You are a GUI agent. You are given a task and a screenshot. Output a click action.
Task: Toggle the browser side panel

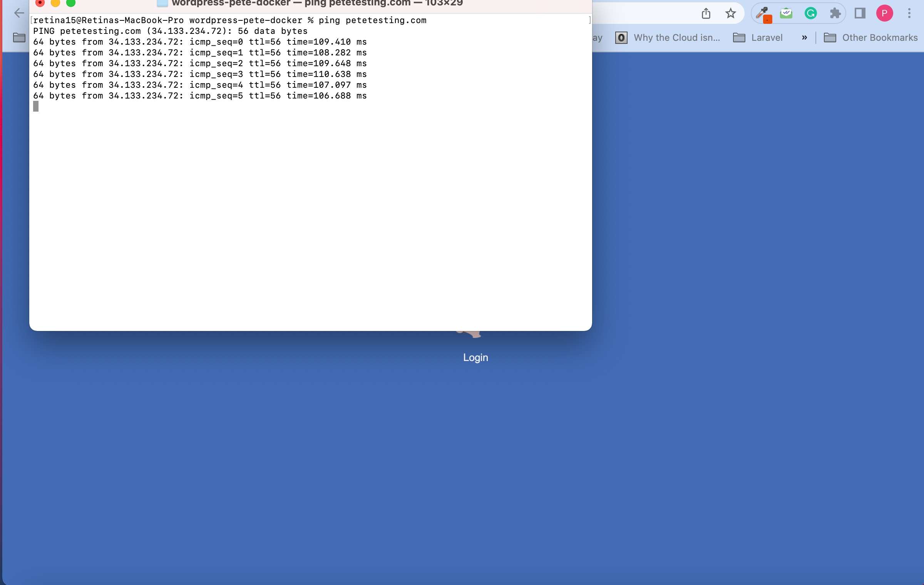coord(860,13)
